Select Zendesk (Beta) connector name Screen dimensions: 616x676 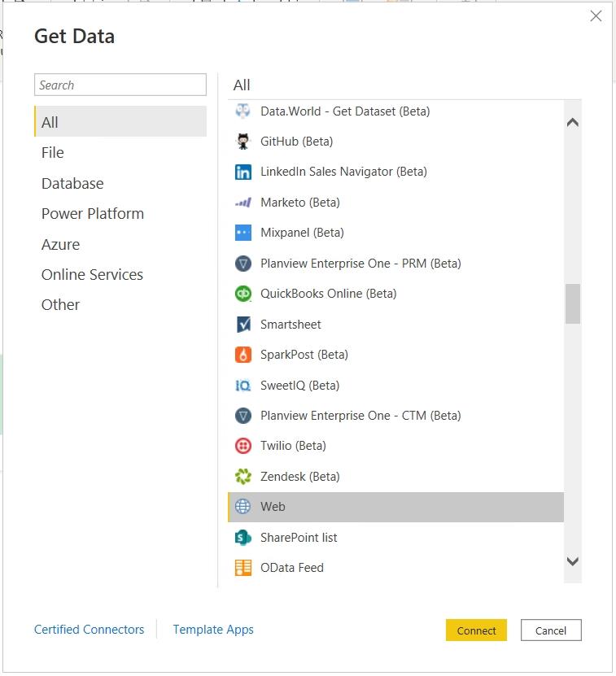click(299, 477)
